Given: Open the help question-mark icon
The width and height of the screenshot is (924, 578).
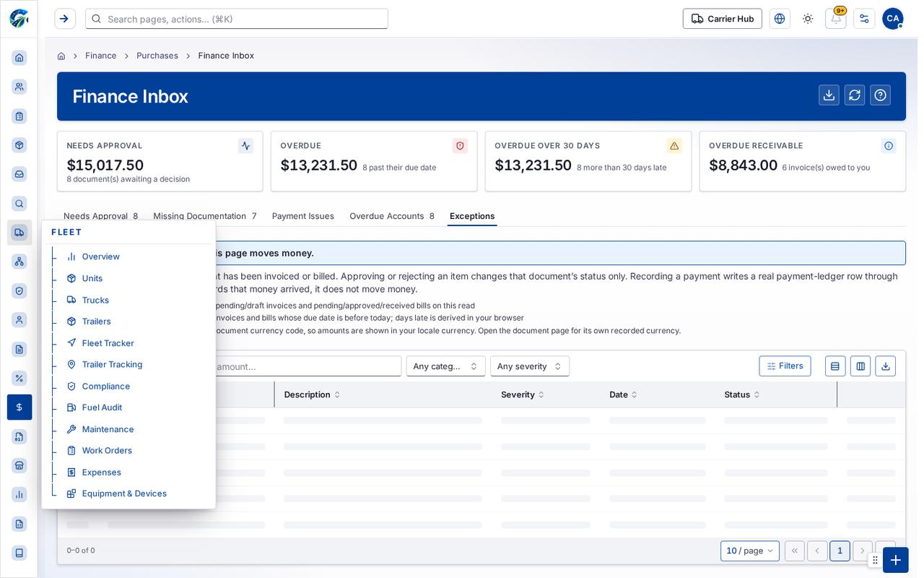Looking at the screenshot, I should pos(880,95).
